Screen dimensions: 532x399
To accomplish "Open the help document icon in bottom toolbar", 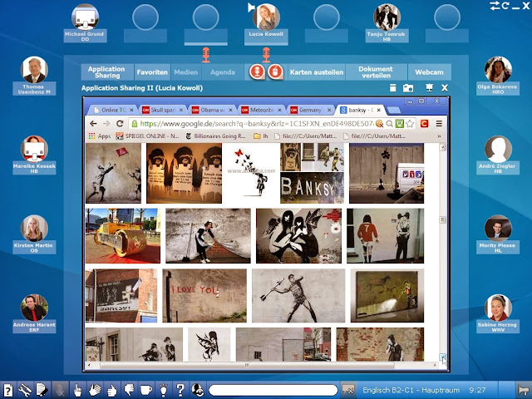I will point(7,390).
